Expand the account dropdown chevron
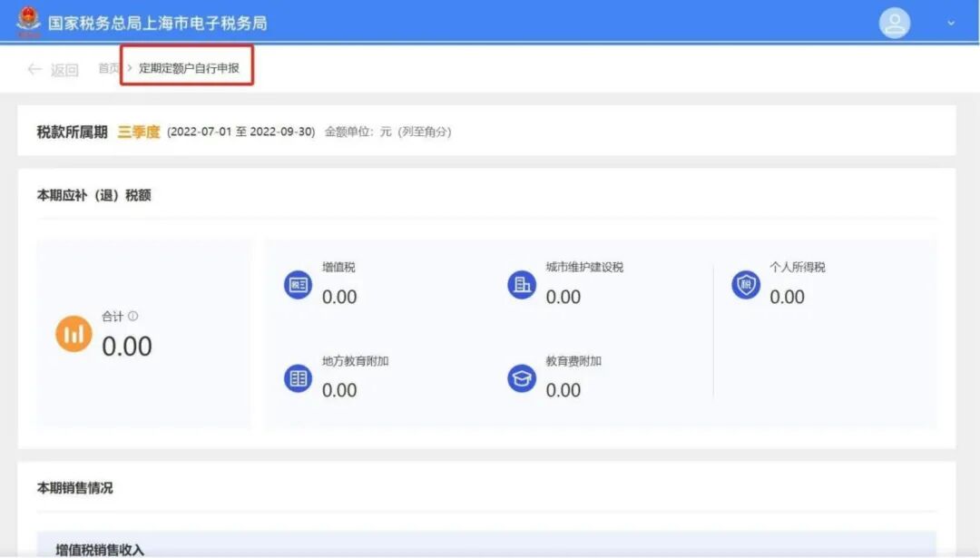The width and height of the screenshot is (980, 558). [x=951, y=23]
